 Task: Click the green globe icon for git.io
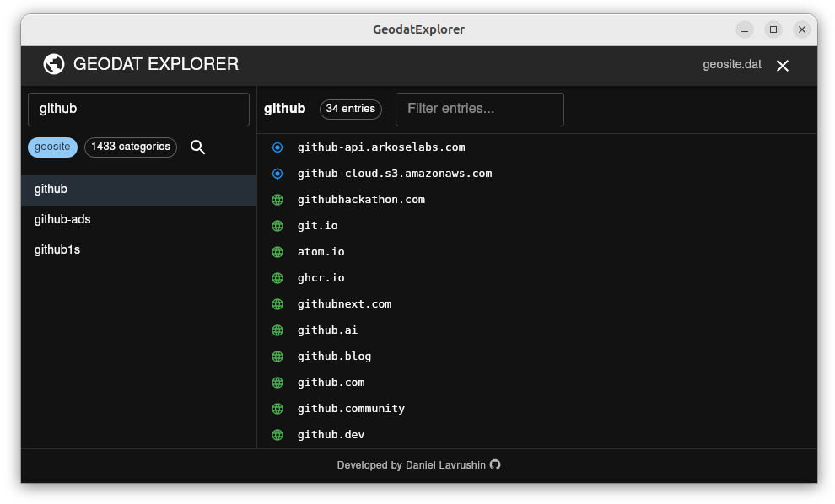point(277,226)
